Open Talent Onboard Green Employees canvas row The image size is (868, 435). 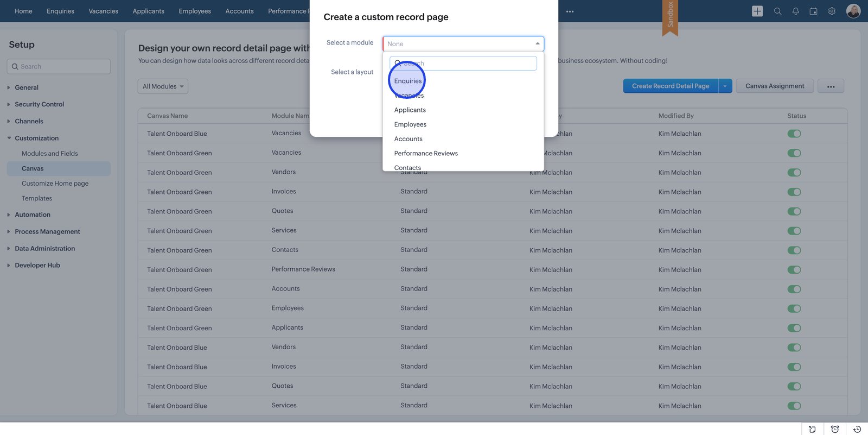click(x=493, y=308)
